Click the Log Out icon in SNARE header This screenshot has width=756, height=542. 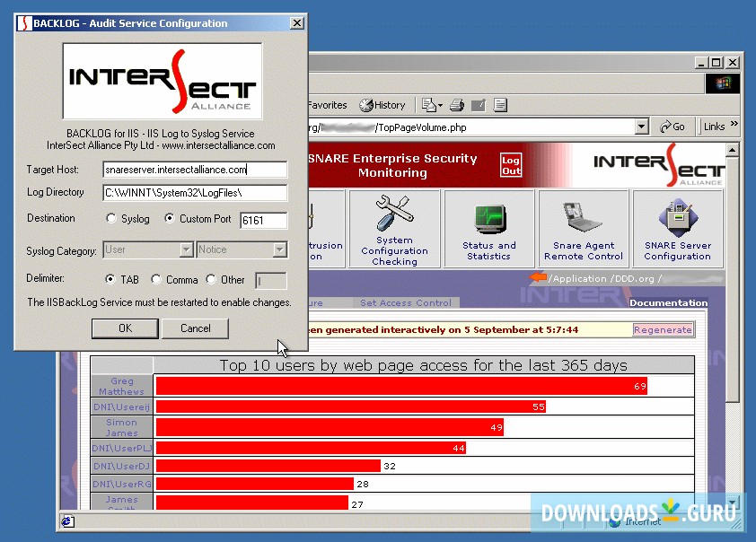click(511, 165)
